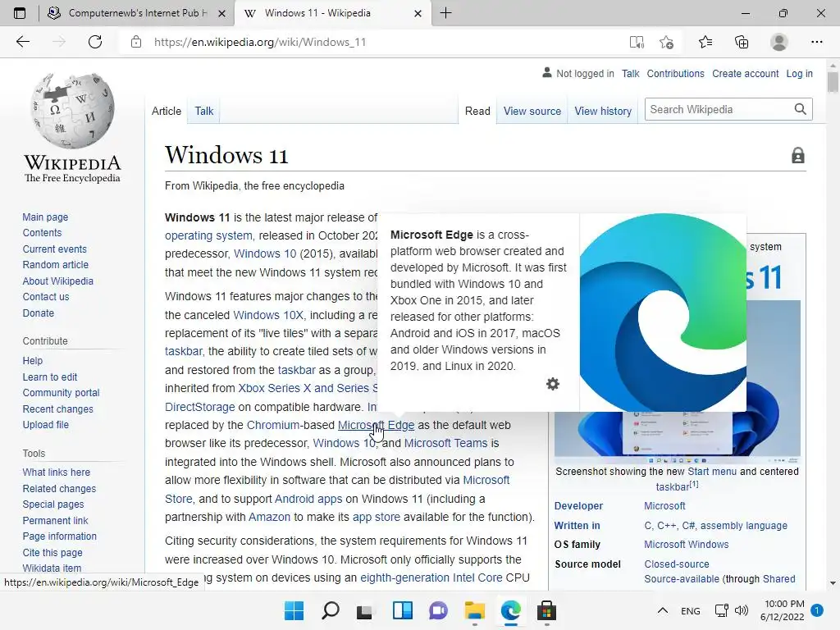This screenshot has width=840, height=630.
Task: Open page preview settings gear icon
Action: click(552, 384)
